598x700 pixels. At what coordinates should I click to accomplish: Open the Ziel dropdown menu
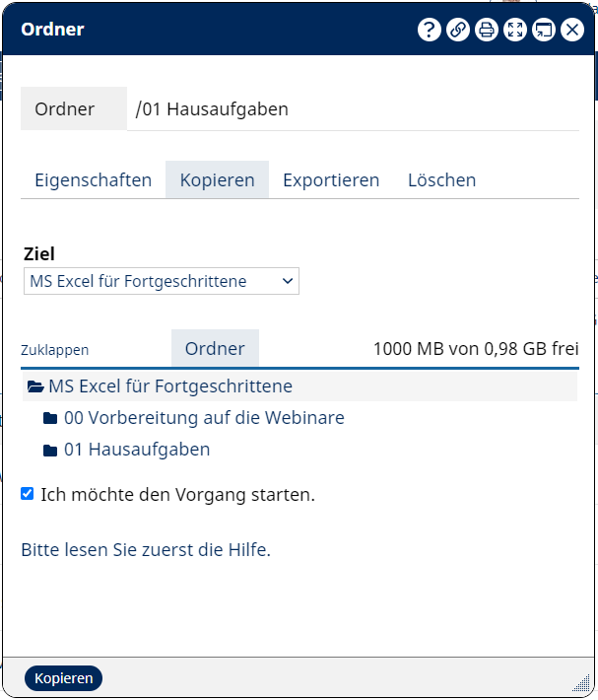[x=161, y=282]
